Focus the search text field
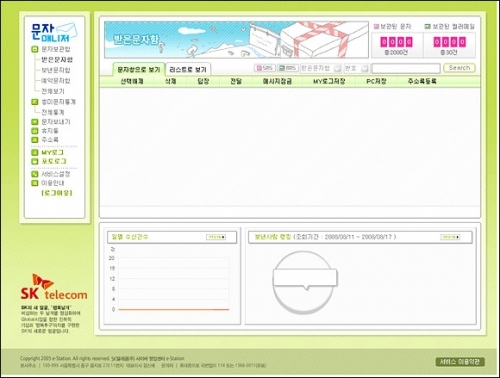Screen dimensions: 500x378 [406, 68]
